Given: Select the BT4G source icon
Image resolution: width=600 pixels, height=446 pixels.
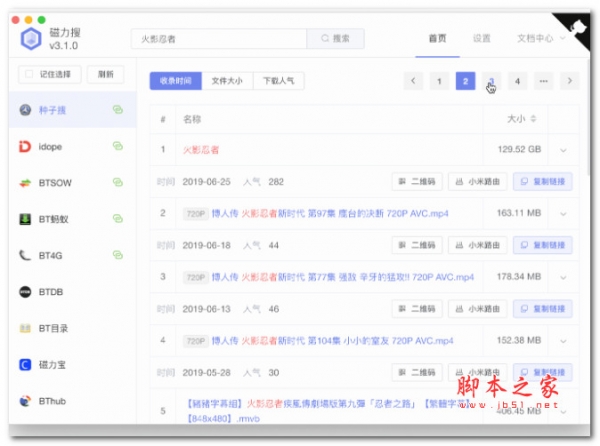Looking at the screenshot, I should [25, 255].
